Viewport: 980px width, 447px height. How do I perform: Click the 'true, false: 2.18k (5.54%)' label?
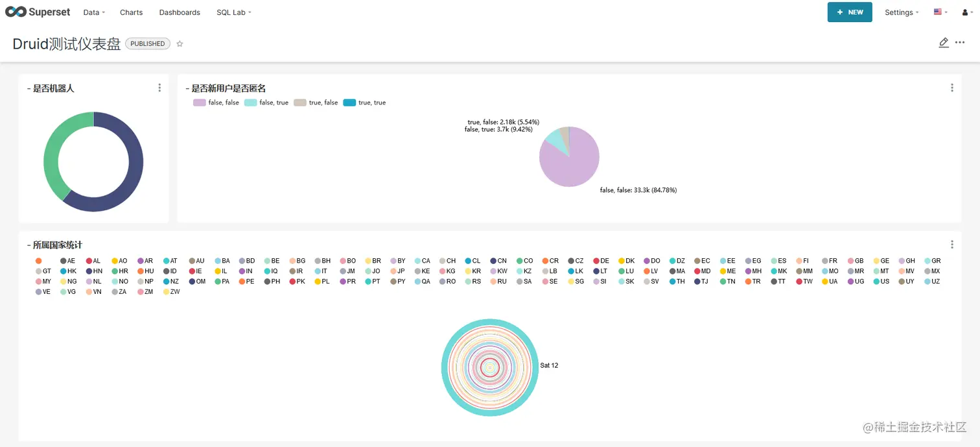click(x=504, y=122)
